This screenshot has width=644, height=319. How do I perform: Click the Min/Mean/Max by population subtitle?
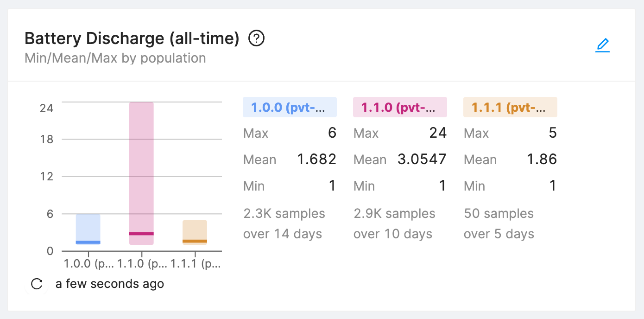pos(115,58)
